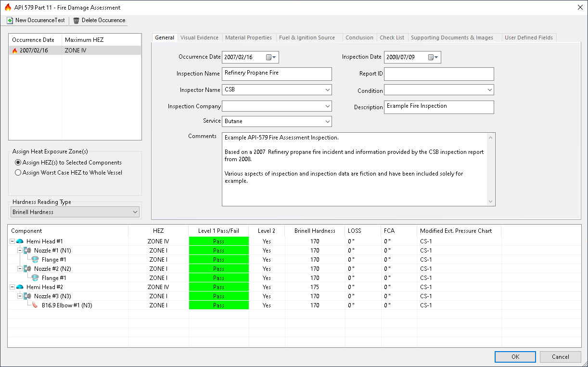Open the Occurrence Date calendar picker
The width and height of the screenshot is (588, 367).
271,57
